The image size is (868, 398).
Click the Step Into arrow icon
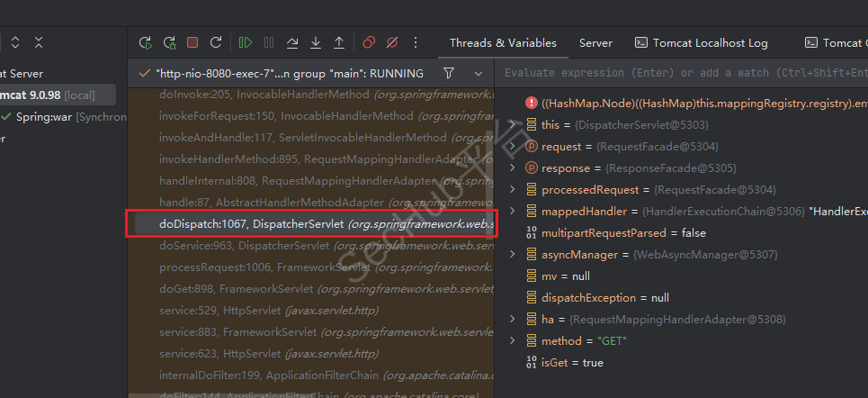tap(316, 42)
